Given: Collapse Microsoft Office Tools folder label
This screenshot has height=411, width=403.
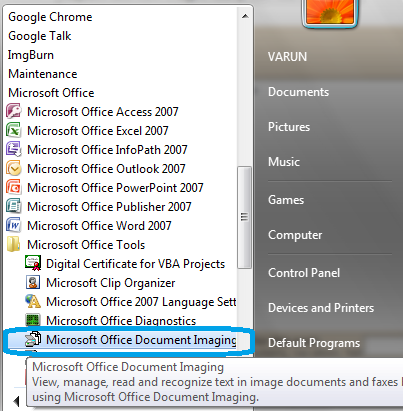Looking at the screenshot, I should [x=86, y=245].
